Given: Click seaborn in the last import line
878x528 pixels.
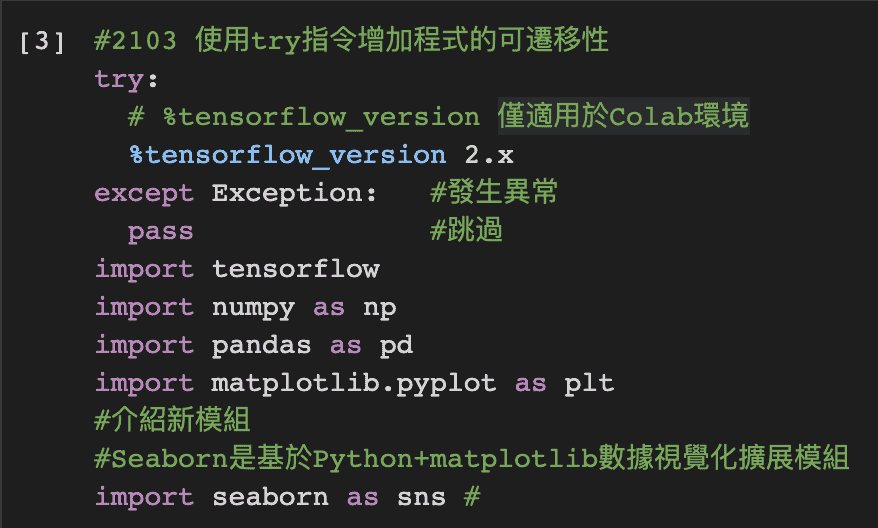Looking at the screenshot, I should (x=270, y=497).
